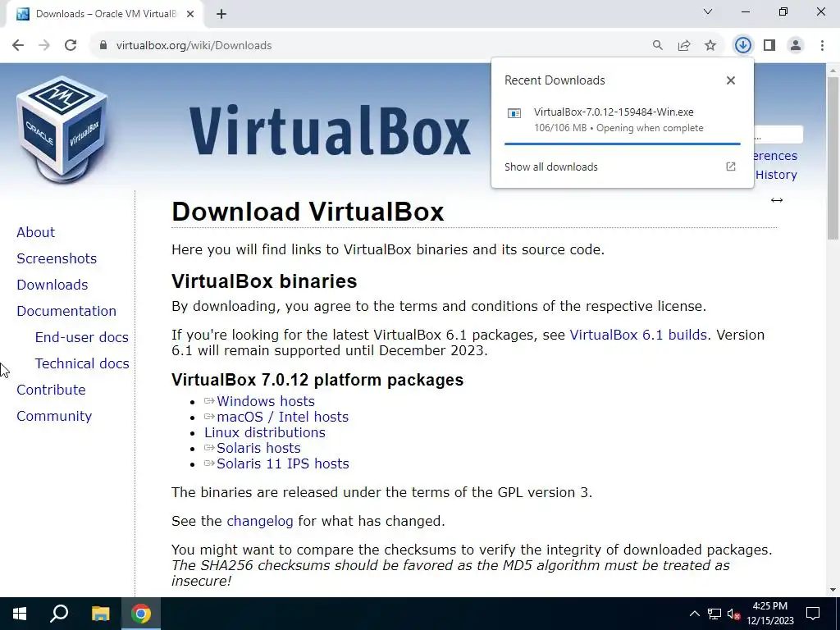
Task: Open the Linux distributions link
Action: click(x=265, y=432)
